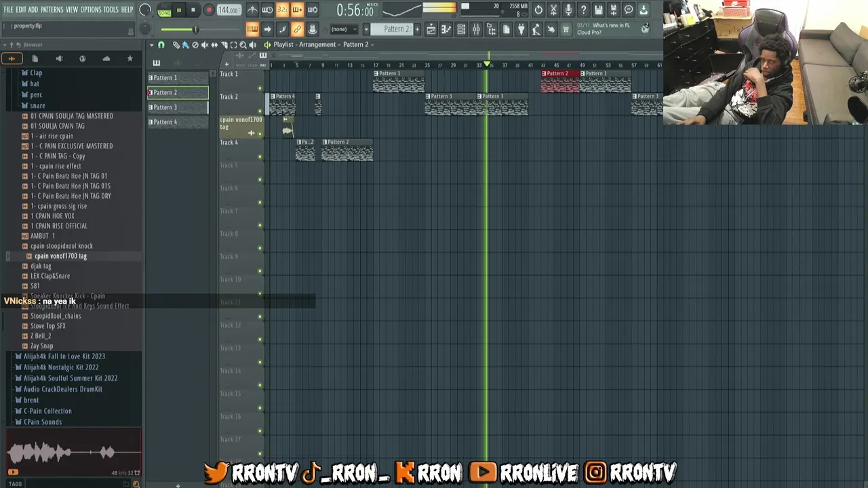
Task: Open the Browser panel options arrow
Action: click(4, 45)
